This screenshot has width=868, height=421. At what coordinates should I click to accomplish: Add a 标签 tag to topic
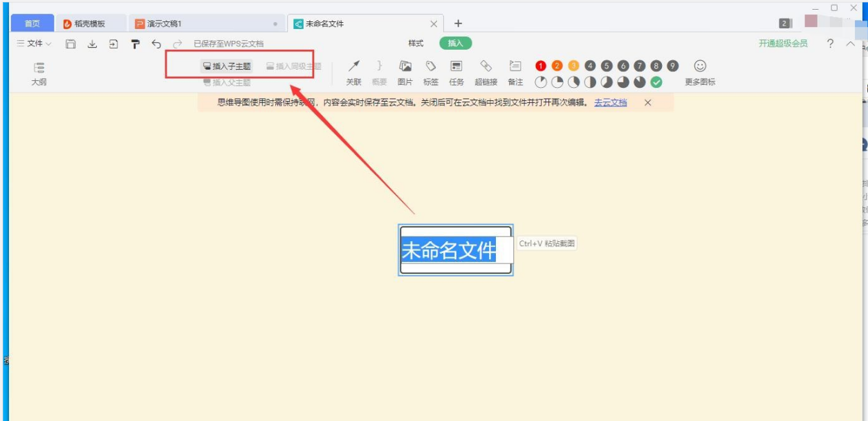point(431,73)
